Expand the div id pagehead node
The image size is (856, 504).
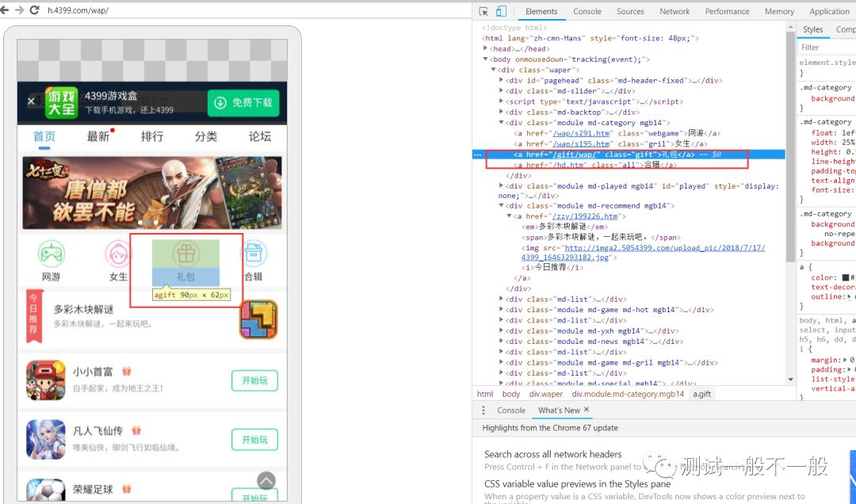(x=501, y=80)
